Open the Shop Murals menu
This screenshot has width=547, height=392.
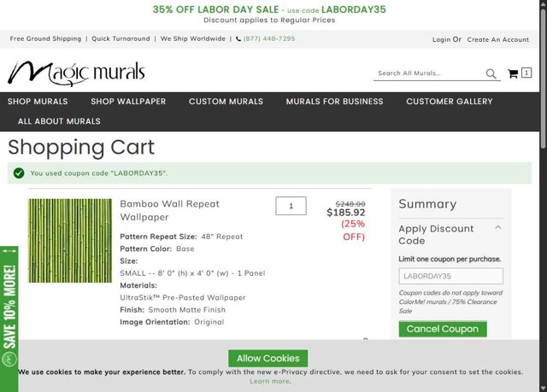point(38,102)
